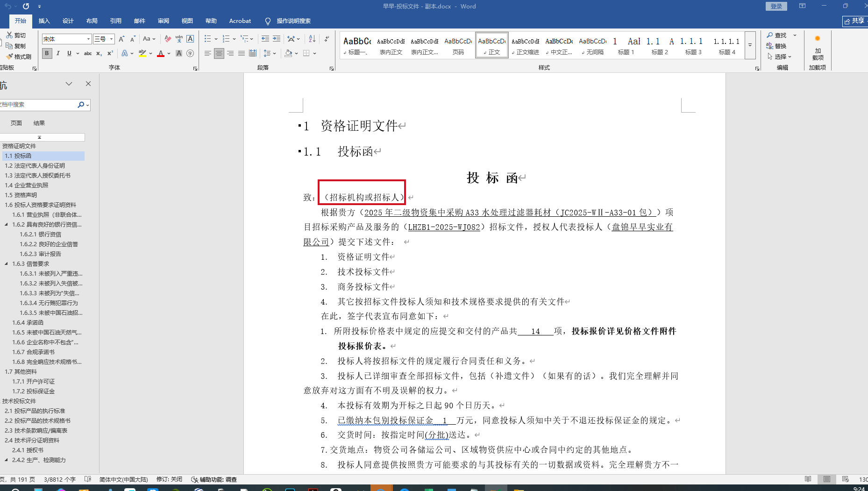Apply superscript formatting

pos(110,54)
